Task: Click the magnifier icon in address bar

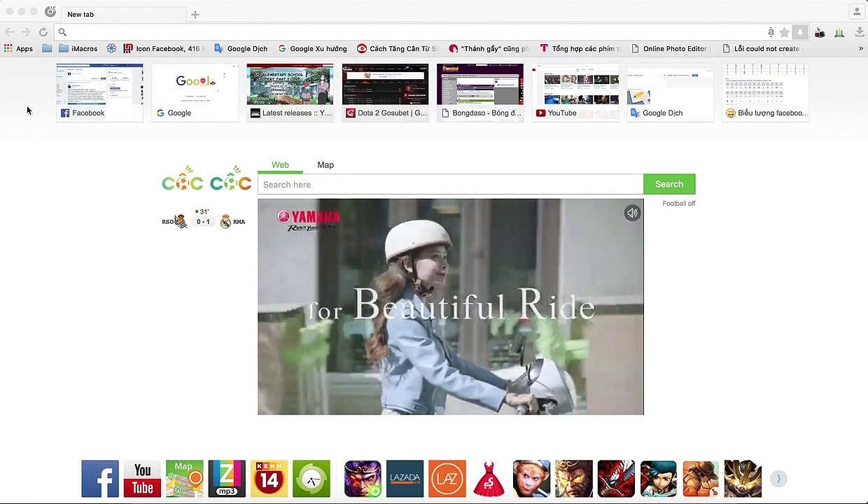Action: [62, 32]
